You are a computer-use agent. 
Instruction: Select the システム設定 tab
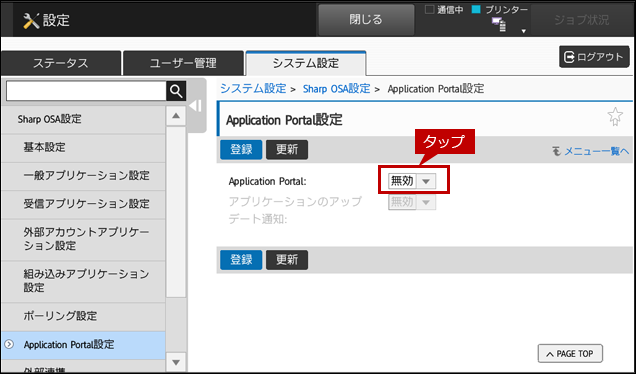[x=306, y=63]
